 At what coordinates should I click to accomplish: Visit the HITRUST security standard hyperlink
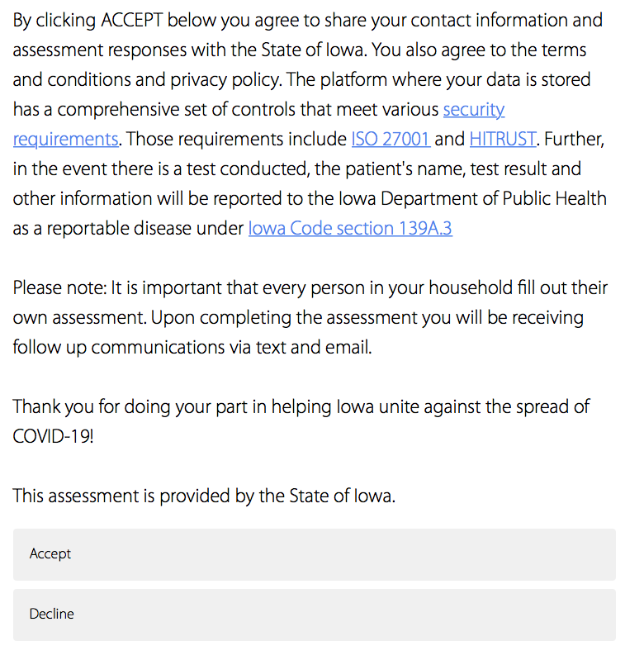503,140
